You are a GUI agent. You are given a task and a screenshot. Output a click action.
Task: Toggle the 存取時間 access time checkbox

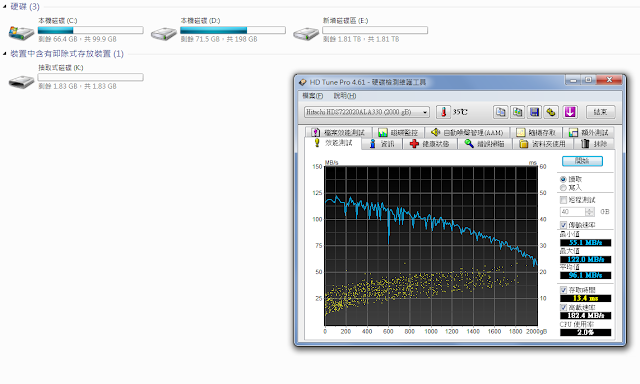pos(563,290)
